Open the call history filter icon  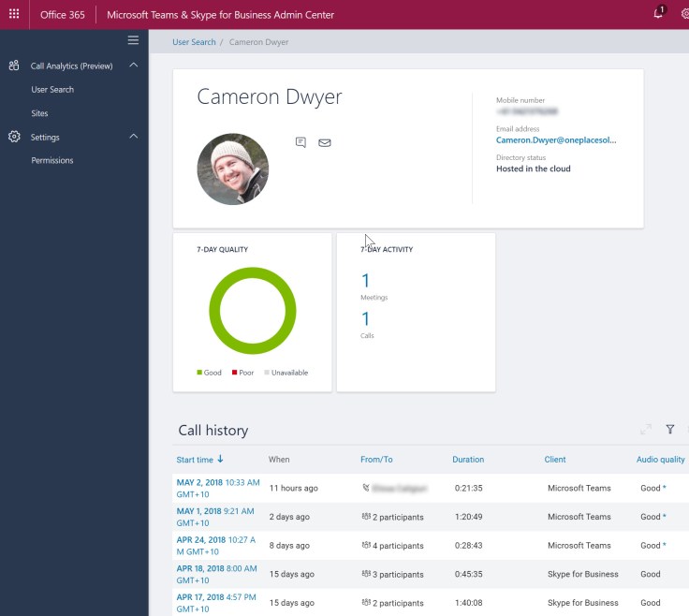tap(670, 429)
